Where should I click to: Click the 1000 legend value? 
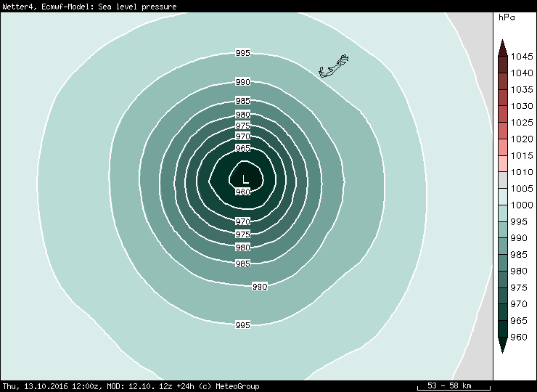coord(522,205)
